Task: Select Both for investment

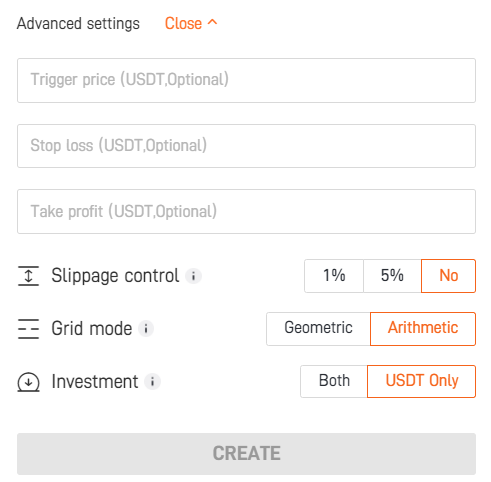Action: [x=334, y=381]
